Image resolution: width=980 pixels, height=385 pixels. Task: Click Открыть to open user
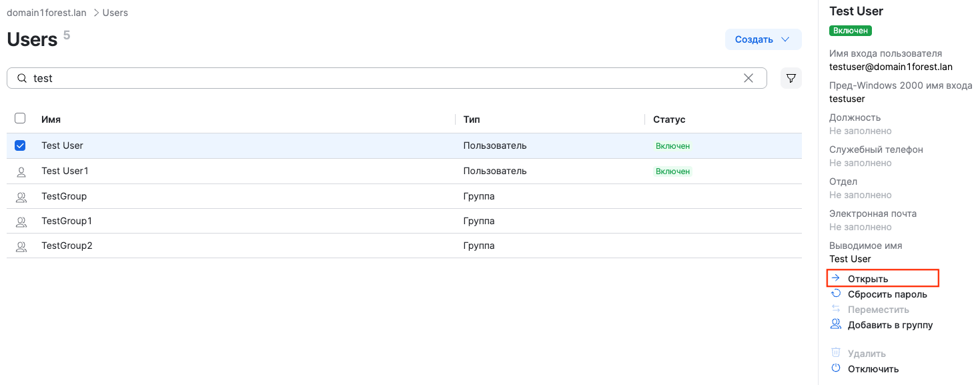pos(867,278)
